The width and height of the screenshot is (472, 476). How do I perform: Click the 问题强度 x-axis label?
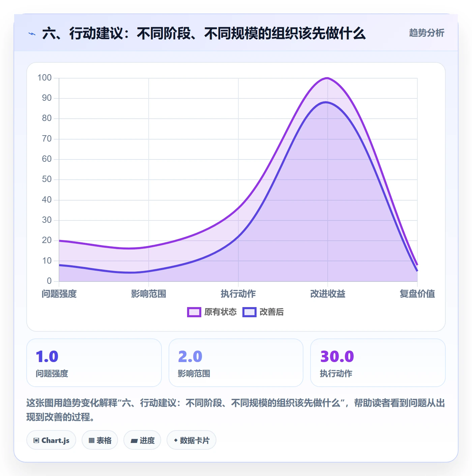(x=59, y=294)
